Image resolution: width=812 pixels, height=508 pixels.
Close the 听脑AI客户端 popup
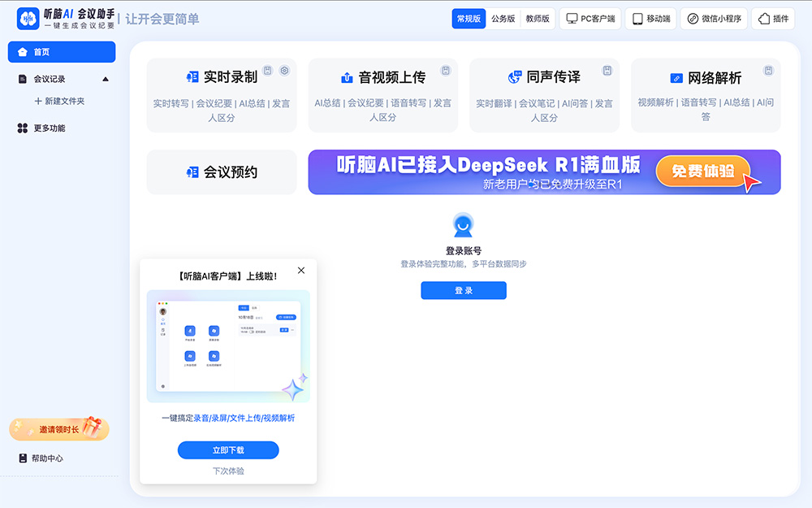pos(301,270)
